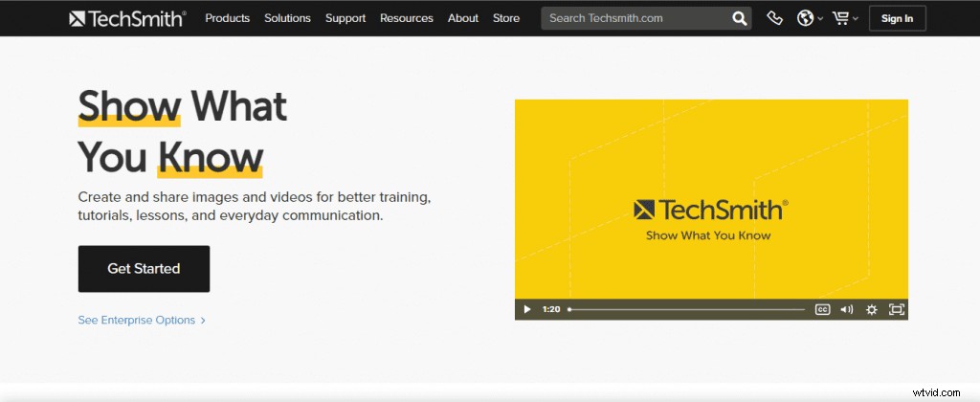The image size is (980, 402).
Task: Open the About menu
Action: [463, 18]
